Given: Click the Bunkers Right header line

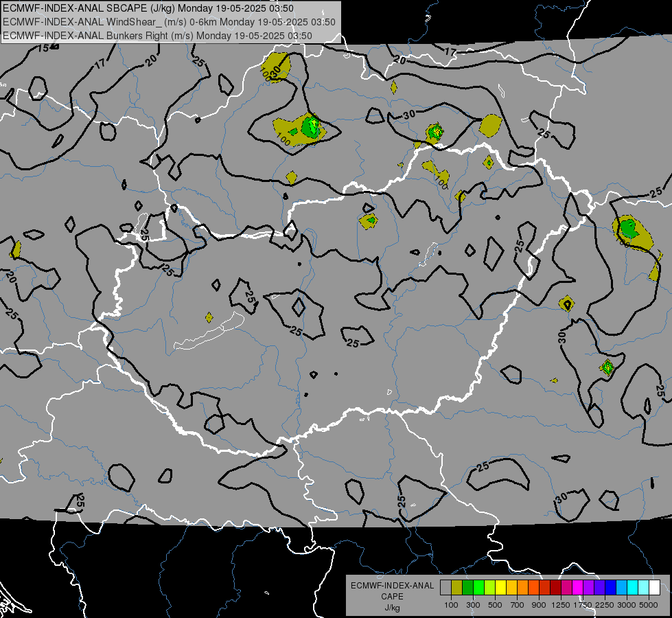Looking at the screenshot, I should pos(157,36).
